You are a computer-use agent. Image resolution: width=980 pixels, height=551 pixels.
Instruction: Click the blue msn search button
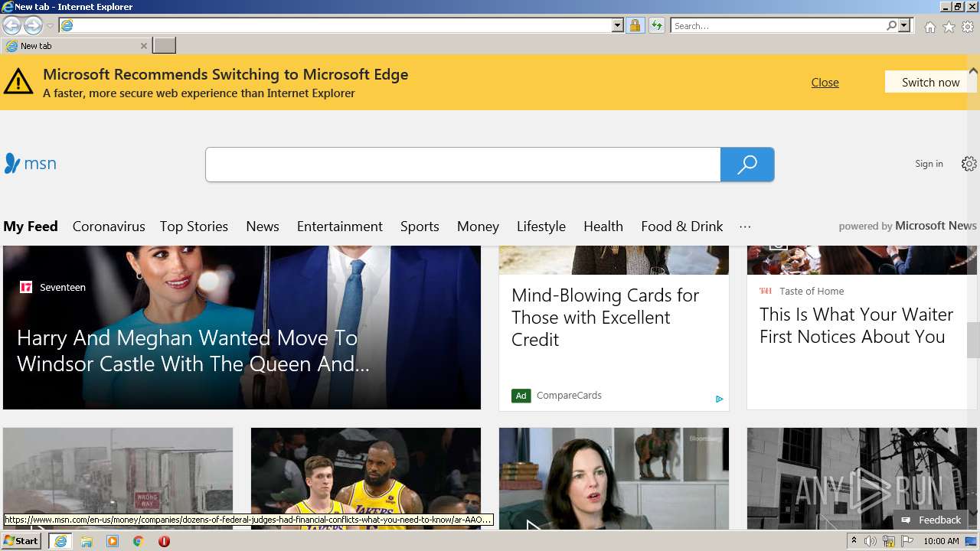[747, 165]
